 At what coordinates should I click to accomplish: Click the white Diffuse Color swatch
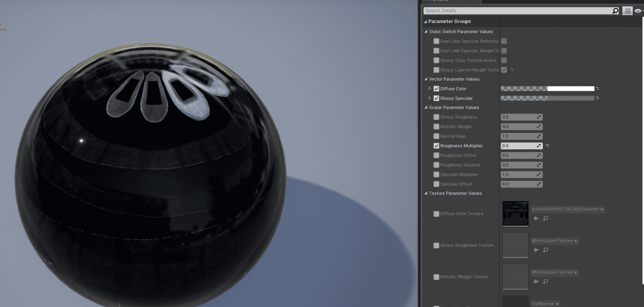[571, 89]
